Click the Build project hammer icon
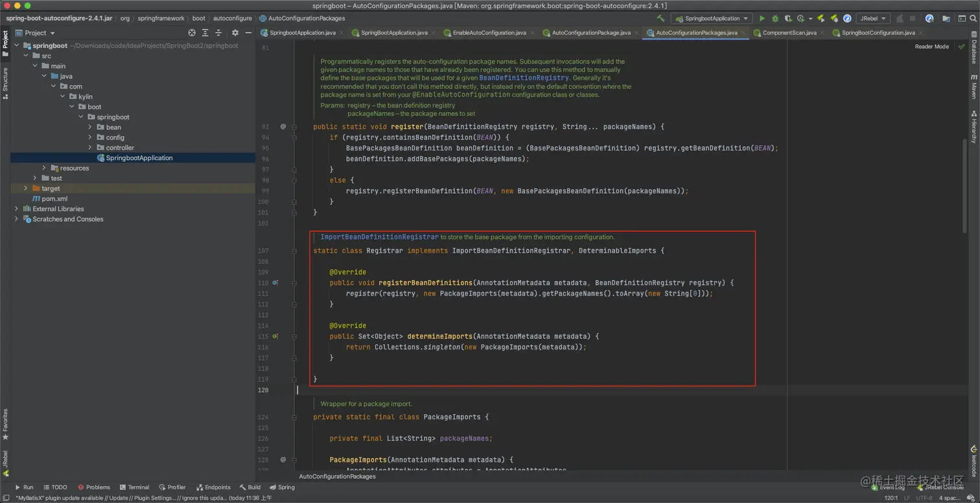This screenshot has height=503, width=980. click(660, 19)
